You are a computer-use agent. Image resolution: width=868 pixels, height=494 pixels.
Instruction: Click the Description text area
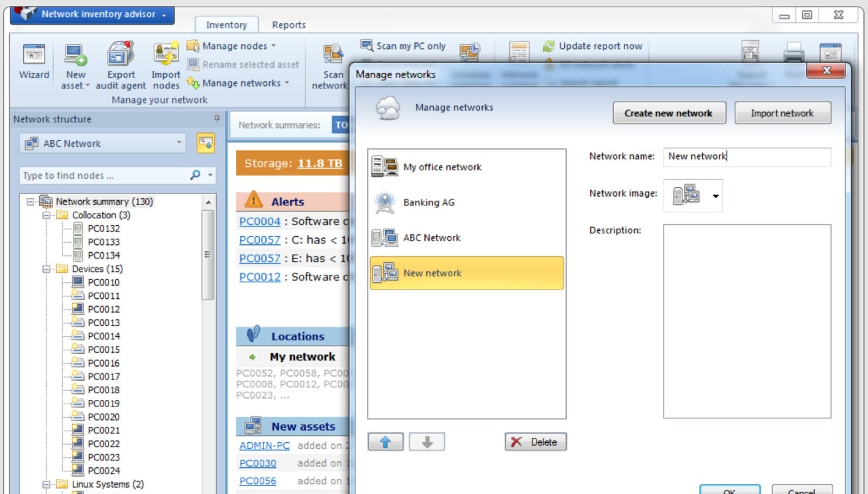(747, 321)
